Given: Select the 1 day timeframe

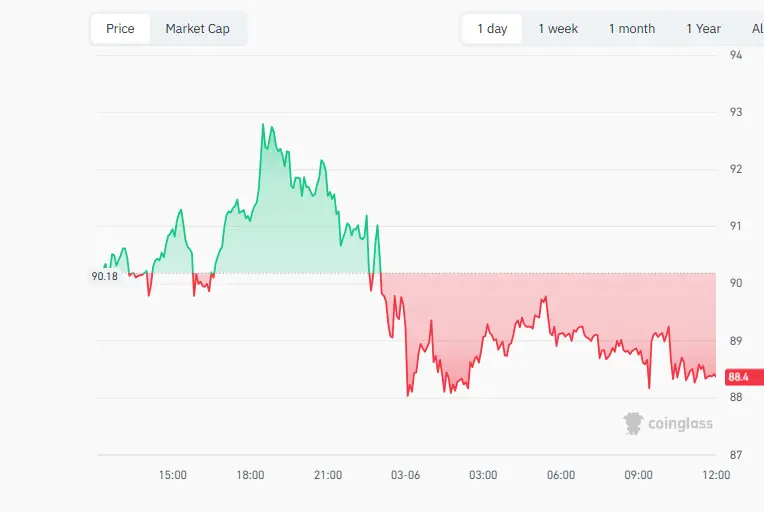Looking at the screenshot, I should click(x=492, y=29).
